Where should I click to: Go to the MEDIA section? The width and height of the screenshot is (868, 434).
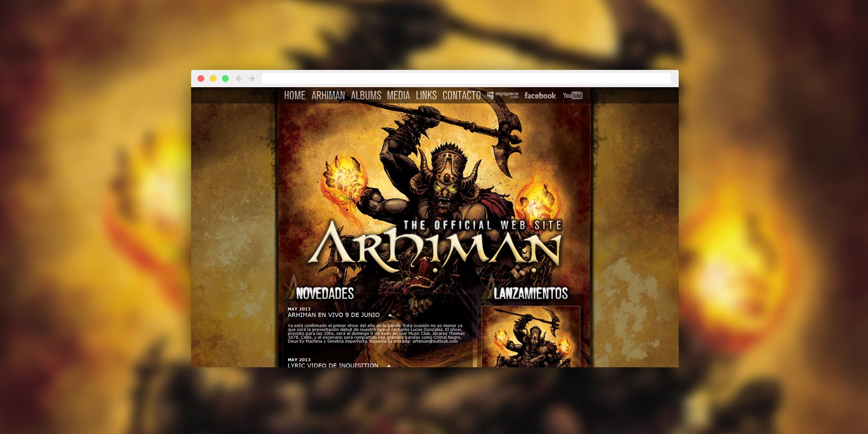pos(399,96)
